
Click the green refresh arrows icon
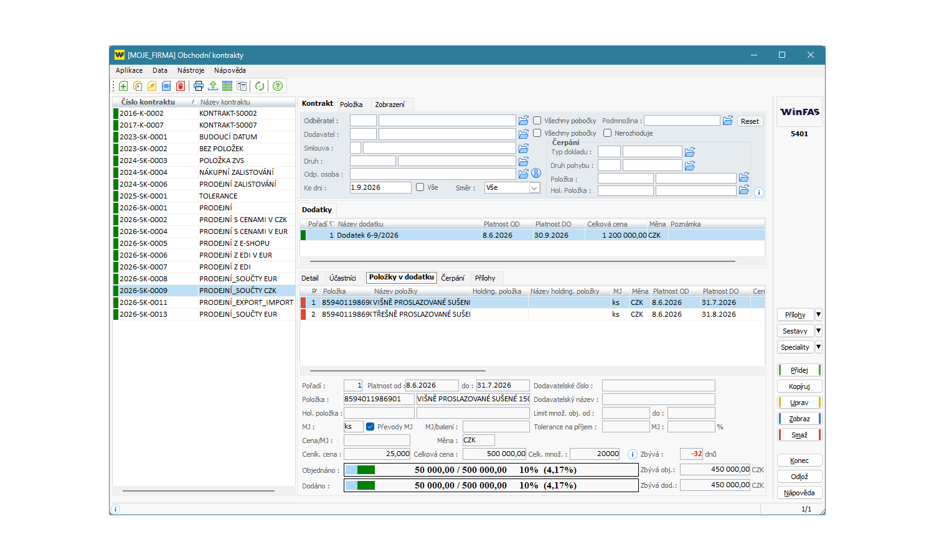(260, 86)
